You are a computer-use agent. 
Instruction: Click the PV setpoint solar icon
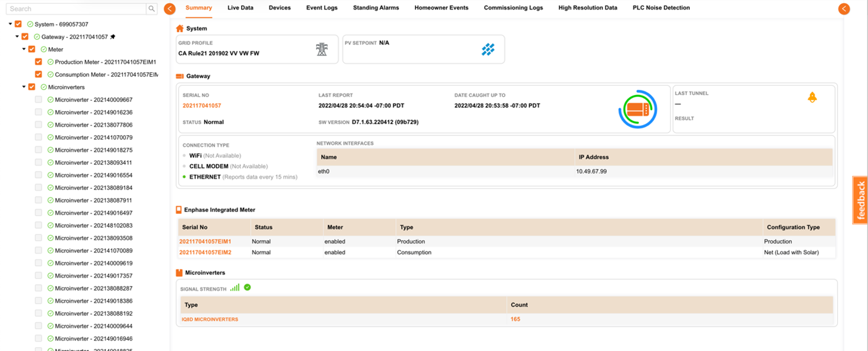click(x=488, y=50)
